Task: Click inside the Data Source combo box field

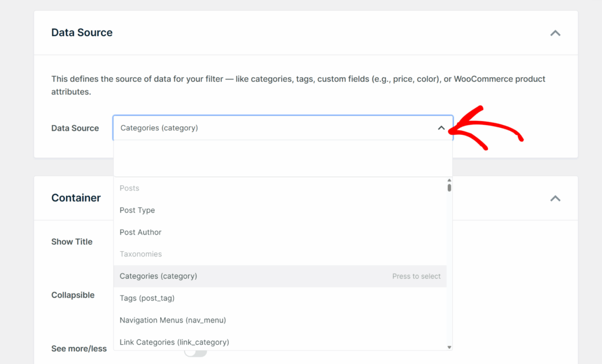Action: (x=263, y=127)
